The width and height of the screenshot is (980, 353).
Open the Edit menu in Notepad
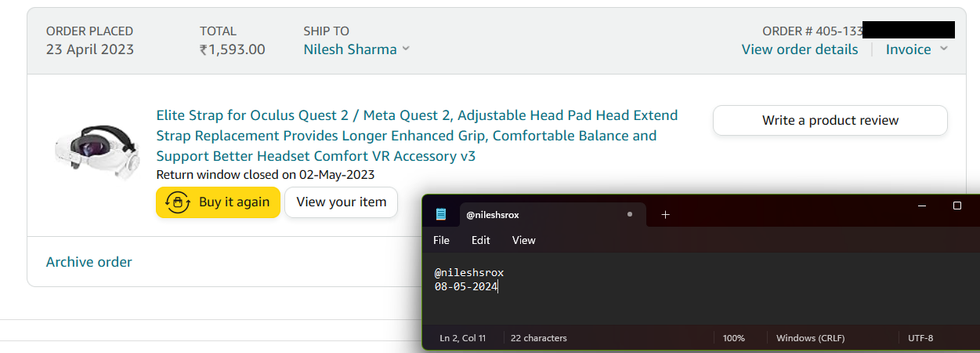[x=481, y=240]
